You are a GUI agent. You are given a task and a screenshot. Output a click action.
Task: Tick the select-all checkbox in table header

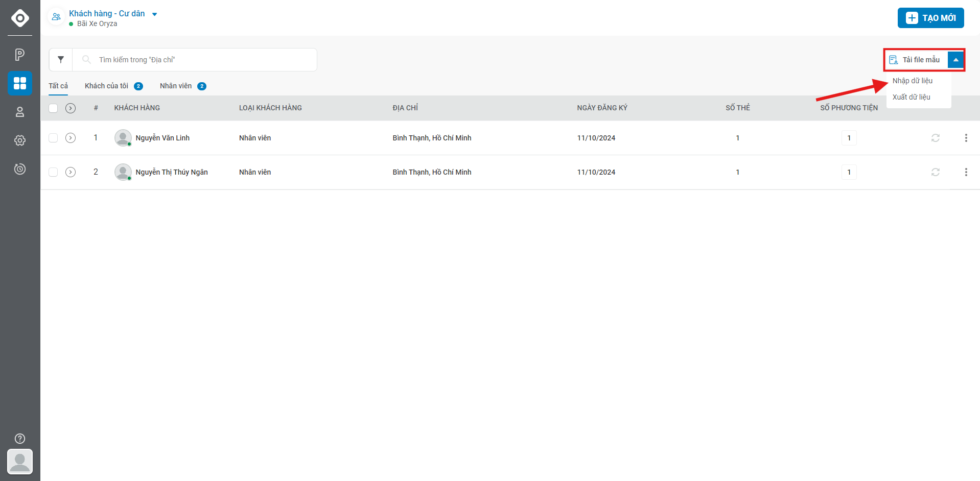click(53, 108)
